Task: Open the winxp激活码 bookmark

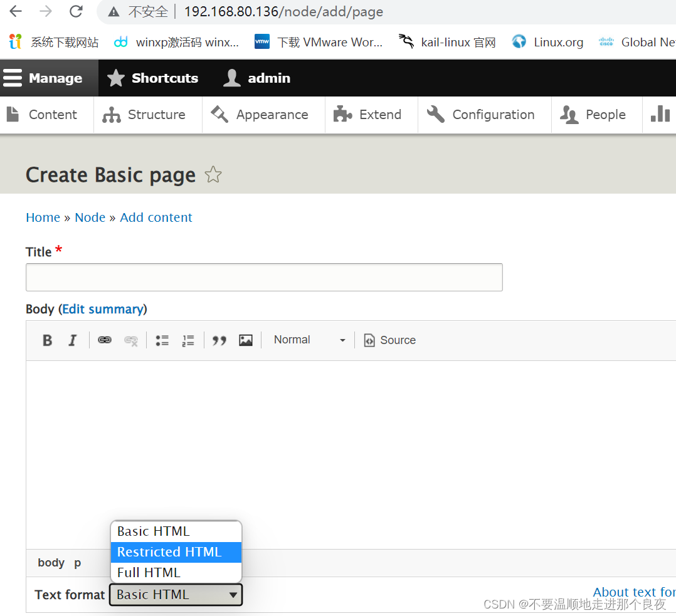Action: click(x=176, y=42)
